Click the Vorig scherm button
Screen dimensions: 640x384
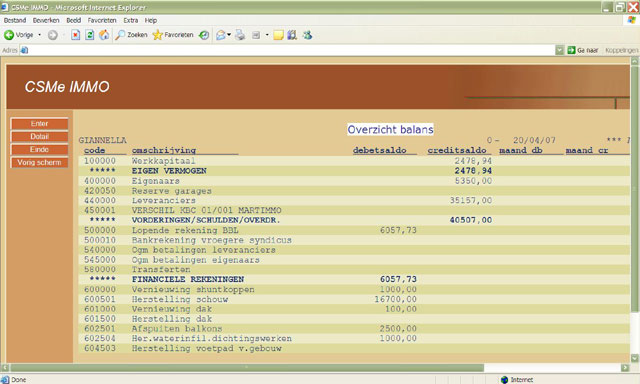click(39, 162)
